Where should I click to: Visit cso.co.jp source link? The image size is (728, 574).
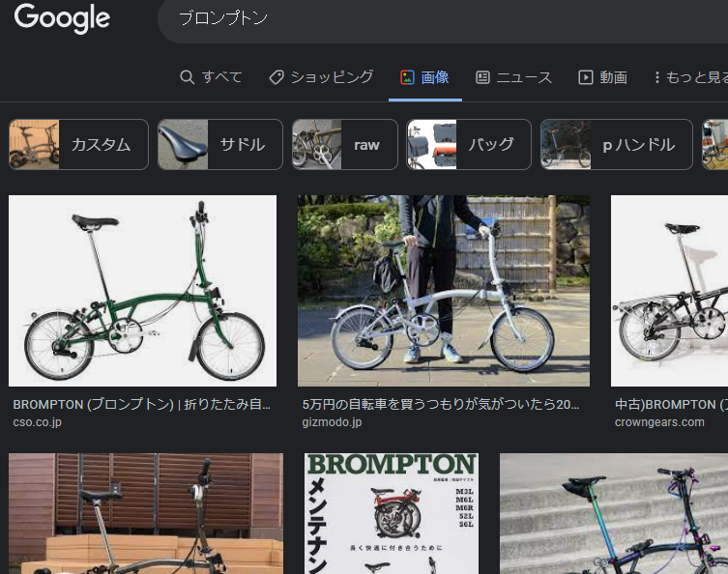coord(37,422)
